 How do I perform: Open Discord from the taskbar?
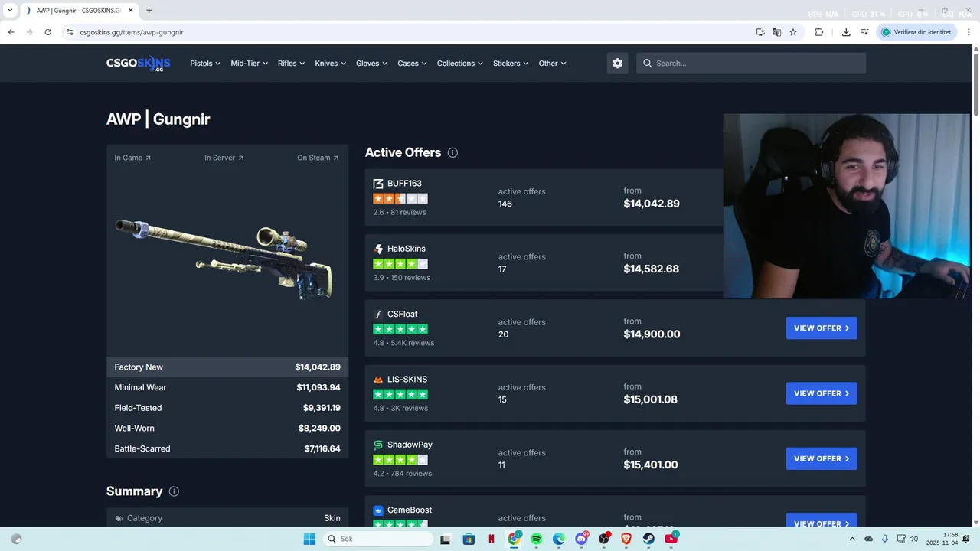click(x=581, y=539)
